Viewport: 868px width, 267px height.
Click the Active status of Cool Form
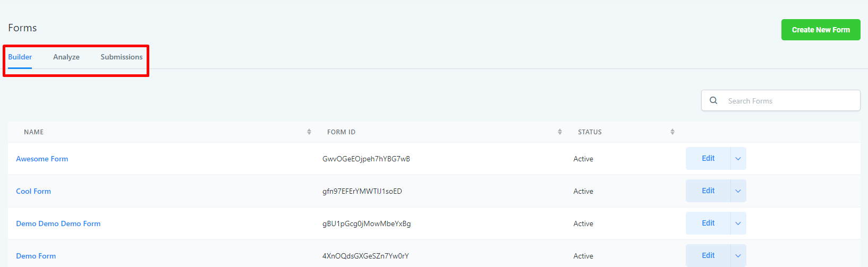pos(583,191)
